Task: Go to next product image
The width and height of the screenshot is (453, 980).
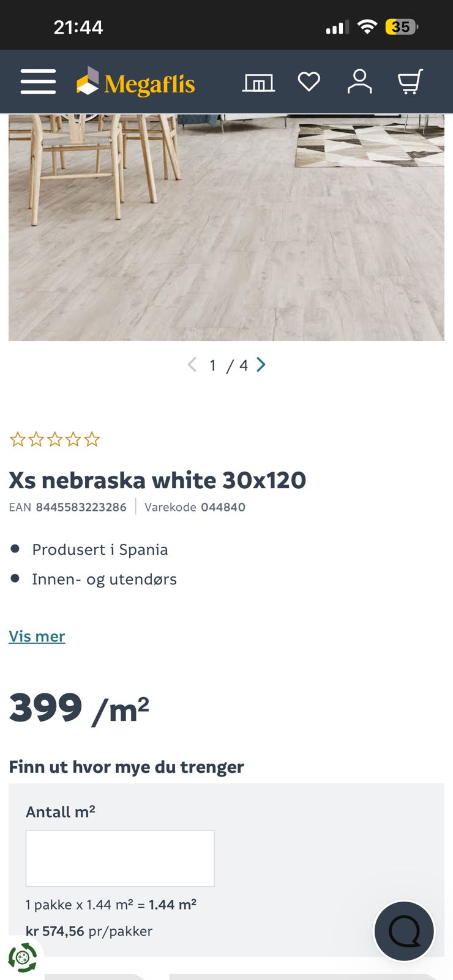Action: coord(261,365)
